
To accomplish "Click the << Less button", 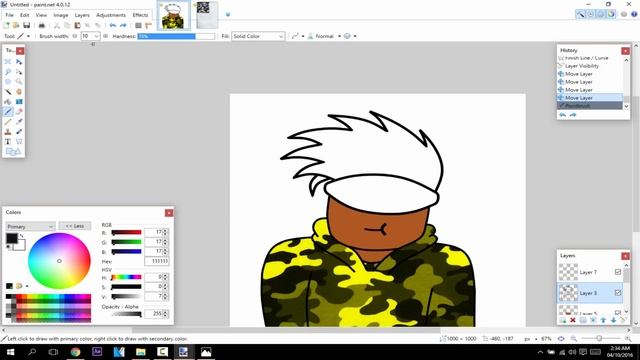I will point(75,226).
